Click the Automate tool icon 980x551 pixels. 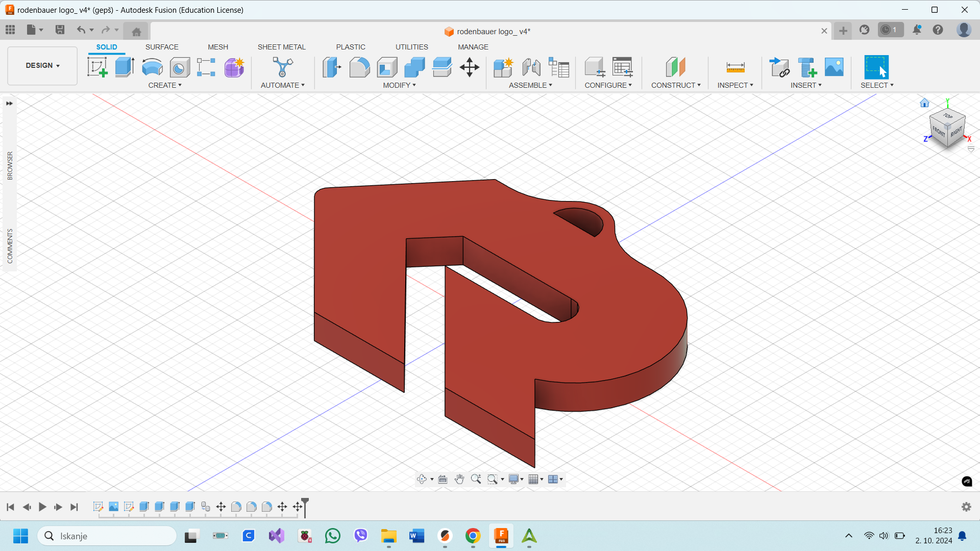pos(282,67)
